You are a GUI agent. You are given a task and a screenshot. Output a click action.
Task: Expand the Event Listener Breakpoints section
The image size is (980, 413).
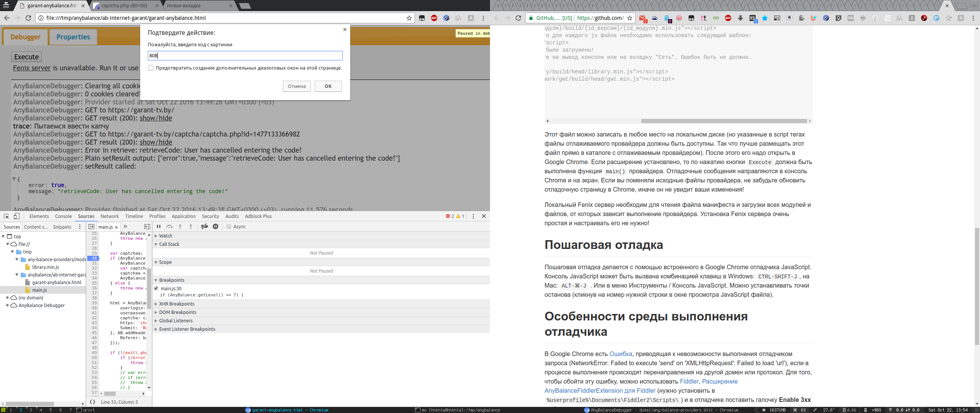click(156, 329)
